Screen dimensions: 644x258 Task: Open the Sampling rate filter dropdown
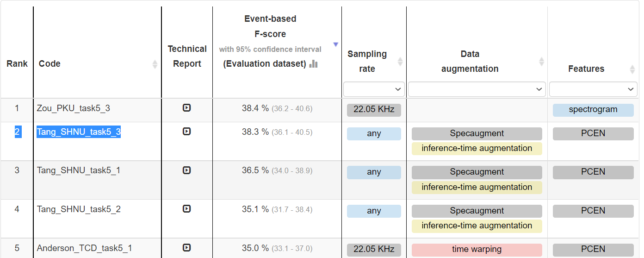(374, 89)
